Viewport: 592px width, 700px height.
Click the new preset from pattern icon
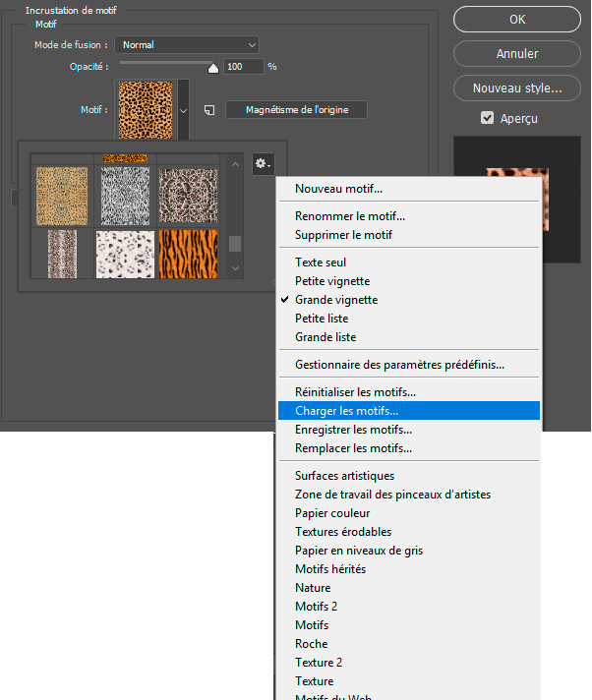(209, 110)
